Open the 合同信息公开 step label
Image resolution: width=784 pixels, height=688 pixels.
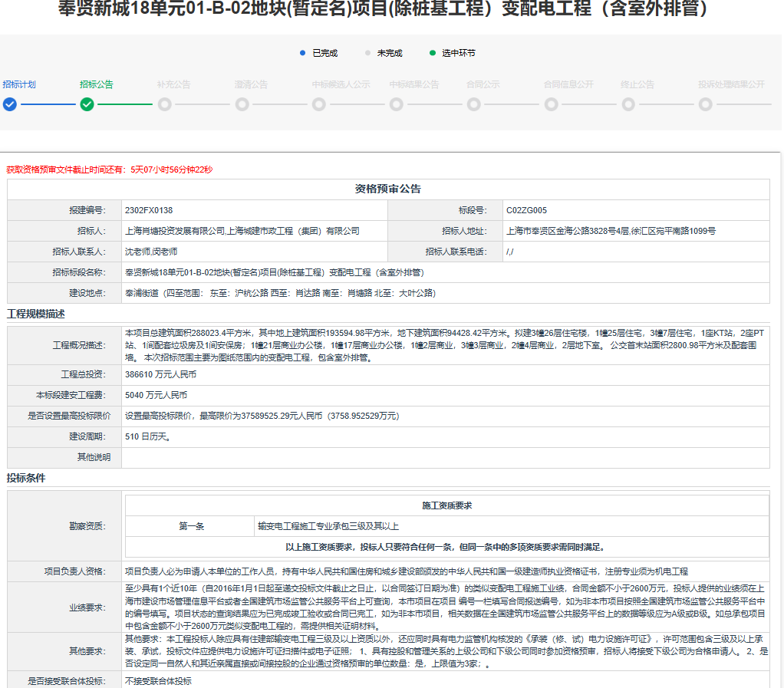[x=568, y=84]
